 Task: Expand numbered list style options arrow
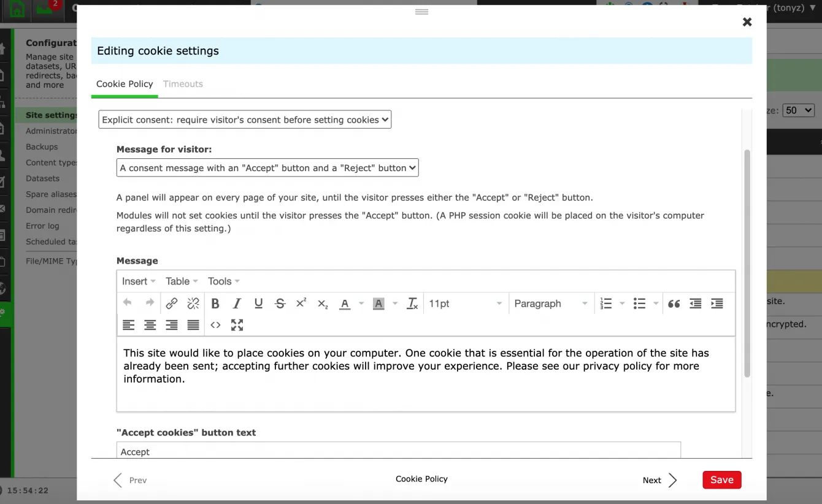(x=622, y=304)
